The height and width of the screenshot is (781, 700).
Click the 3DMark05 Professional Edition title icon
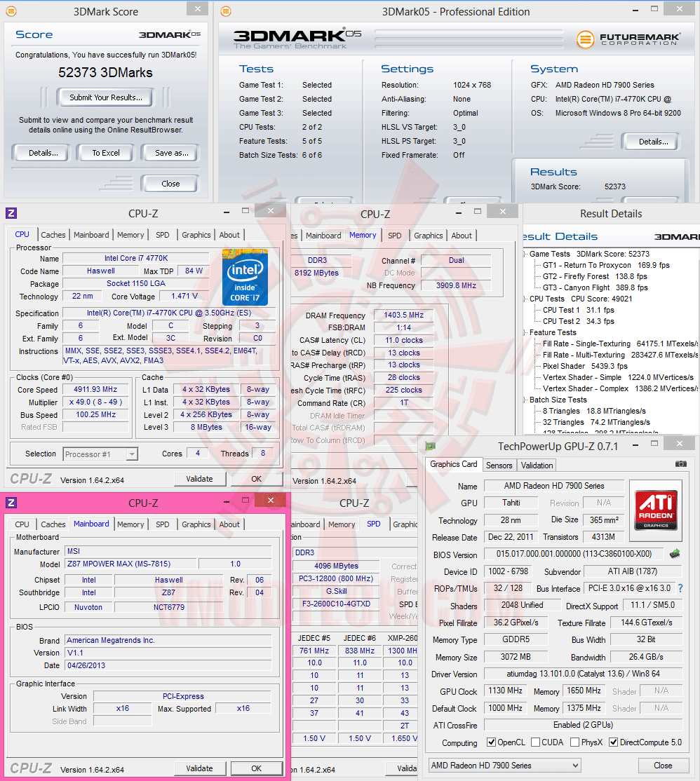pos(226,11)
